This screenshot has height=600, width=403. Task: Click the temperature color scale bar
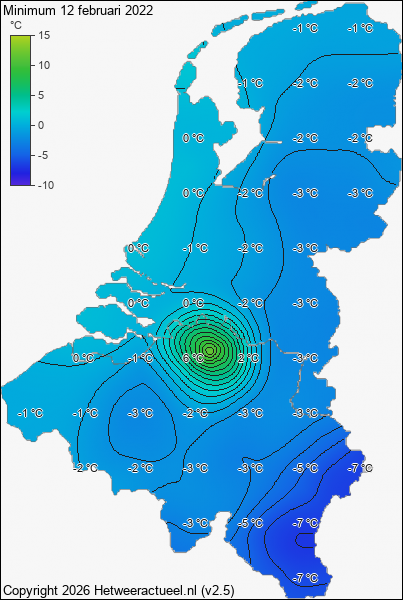tap(20, 110)
